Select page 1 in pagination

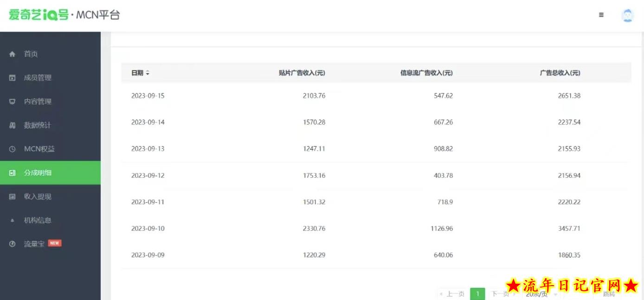tap(477, 294)
